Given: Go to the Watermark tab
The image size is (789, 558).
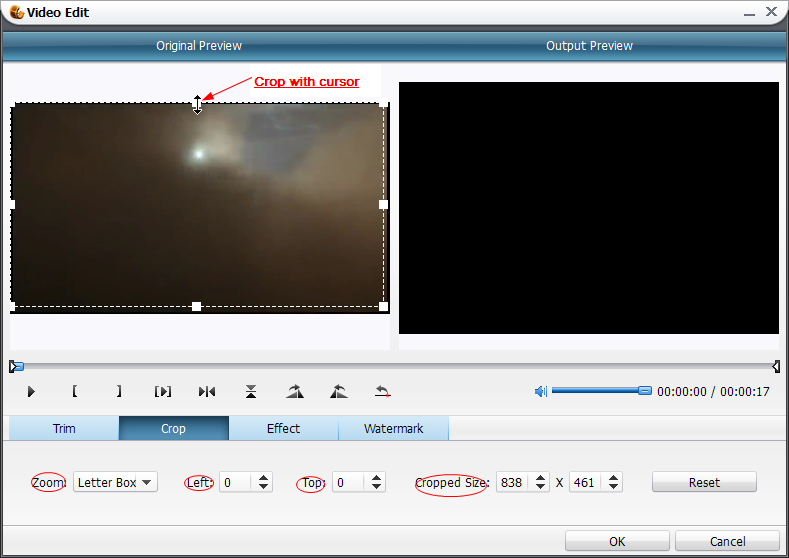Looking at the screenshot, I should click(393, 428).
